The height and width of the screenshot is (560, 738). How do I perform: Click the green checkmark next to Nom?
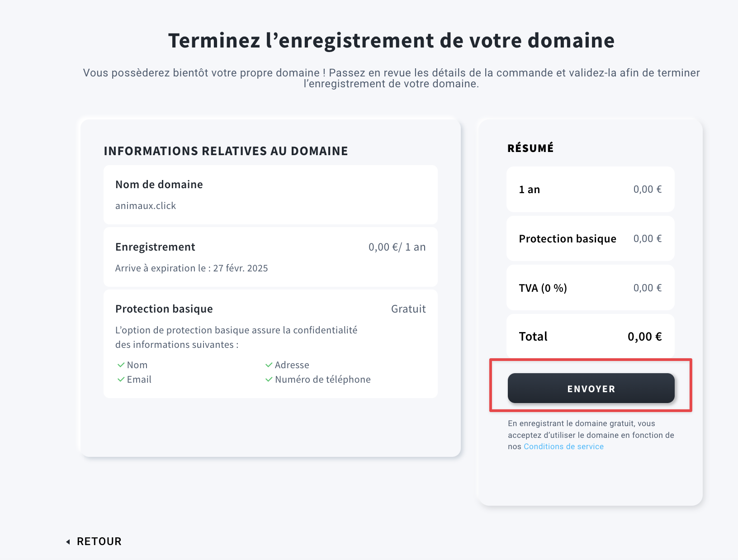[x=121, y=365]
